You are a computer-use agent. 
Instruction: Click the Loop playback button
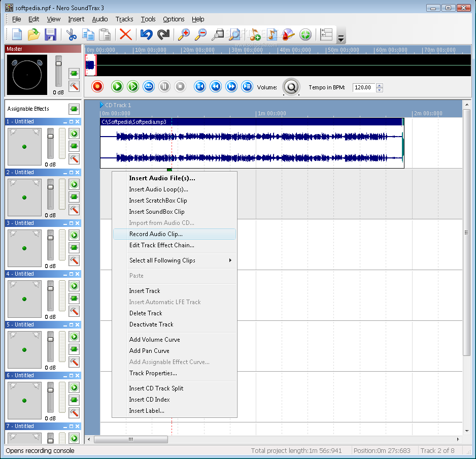(149, 87)
